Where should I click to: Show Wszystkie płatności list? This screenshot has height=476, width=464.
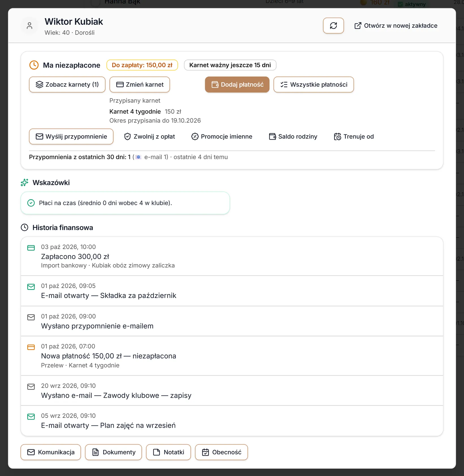click(x=313, y=85)
